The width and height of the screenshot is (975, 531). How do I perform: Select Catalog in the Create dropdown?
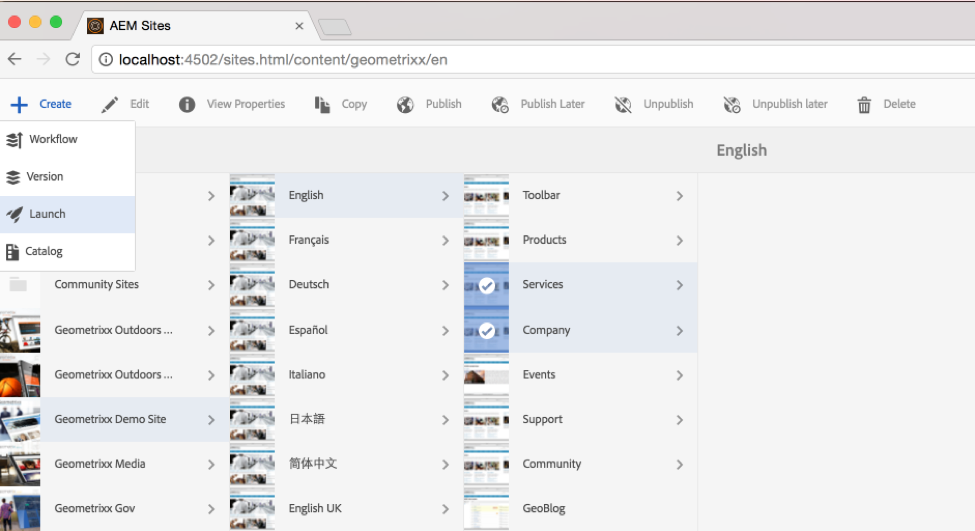(44, 251)
